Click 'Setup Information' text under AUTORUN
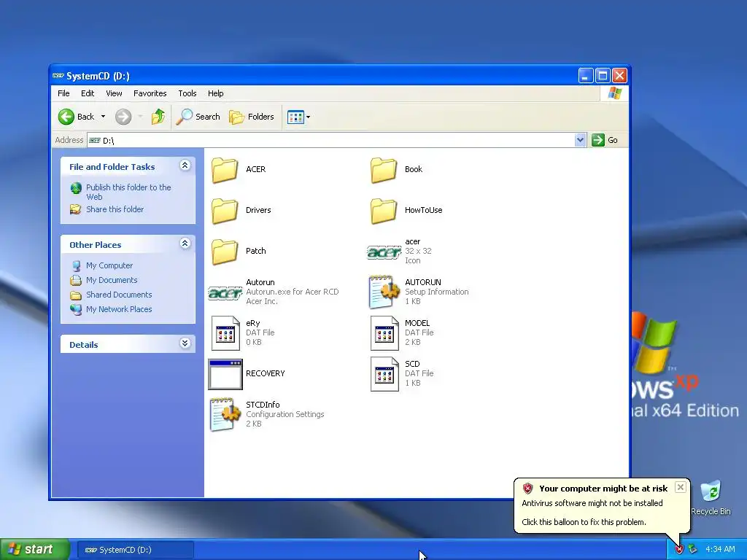Image resolution: width=747 pixels, height=560 pixels. point(436,292)
